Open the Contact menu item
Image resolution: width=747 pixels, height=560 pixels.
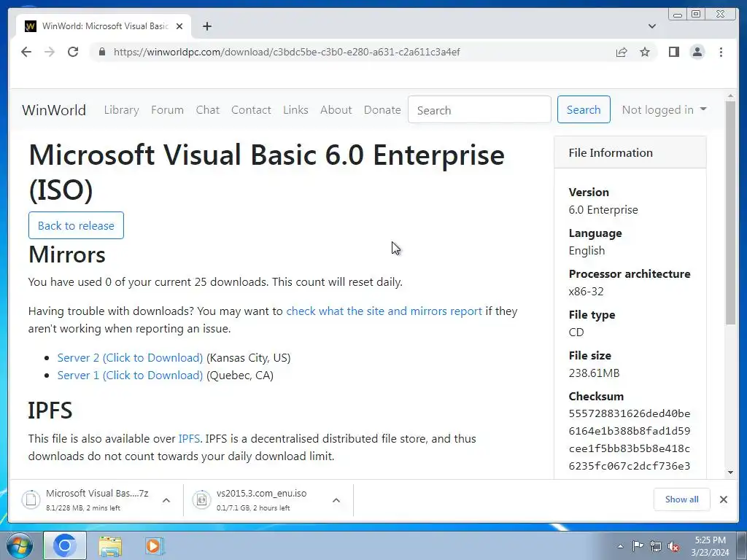(251, 110)
